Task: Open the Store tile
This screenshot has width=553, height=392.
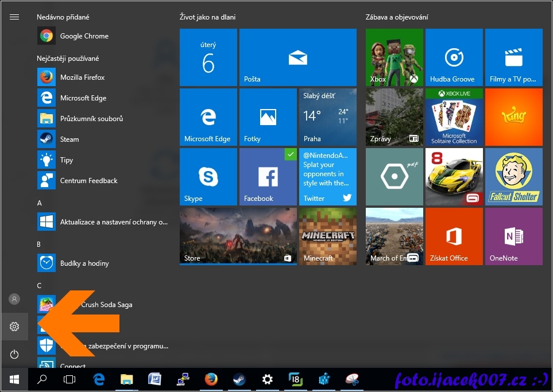Action: (x=238, y=236)
